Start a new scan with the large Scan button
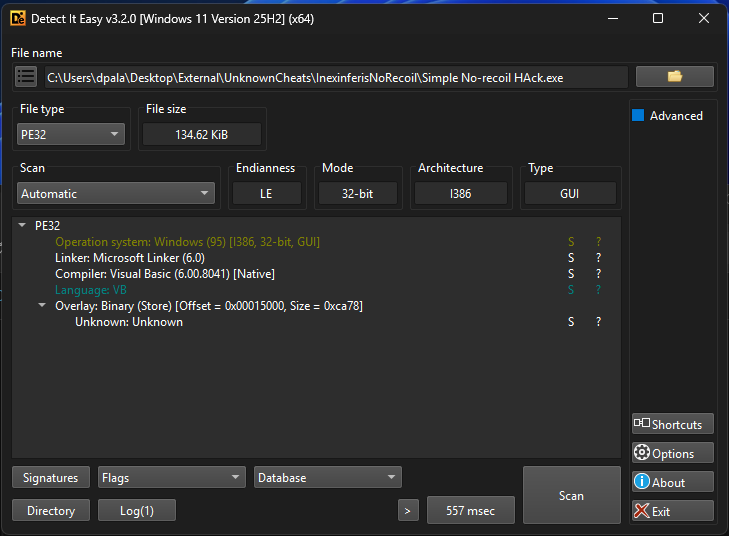This screenshot has height=536, width=729. tap(571, 495)
